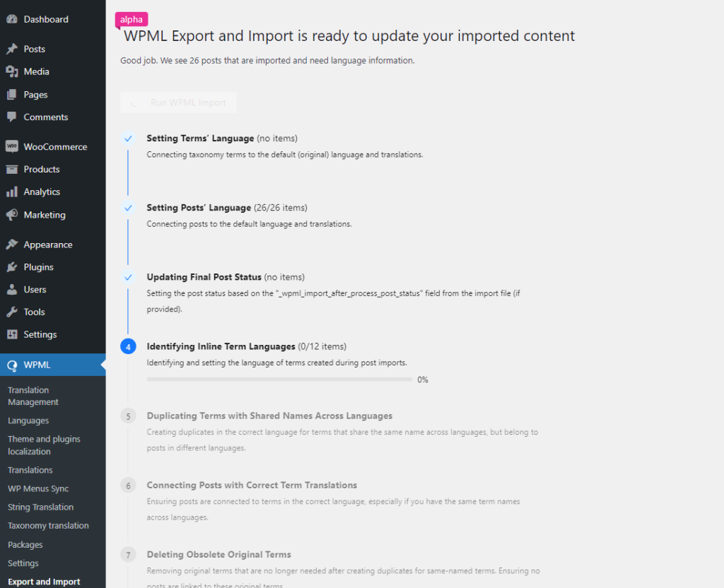Click the Media library icon
Viewport: 724px width, 588px height.
12,71
